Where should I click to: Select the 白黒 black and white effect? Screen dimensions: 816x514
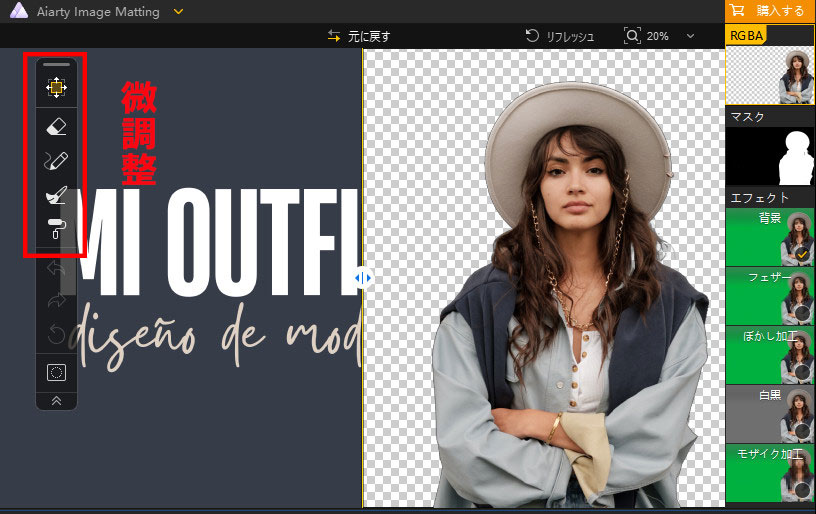(770, 414)
